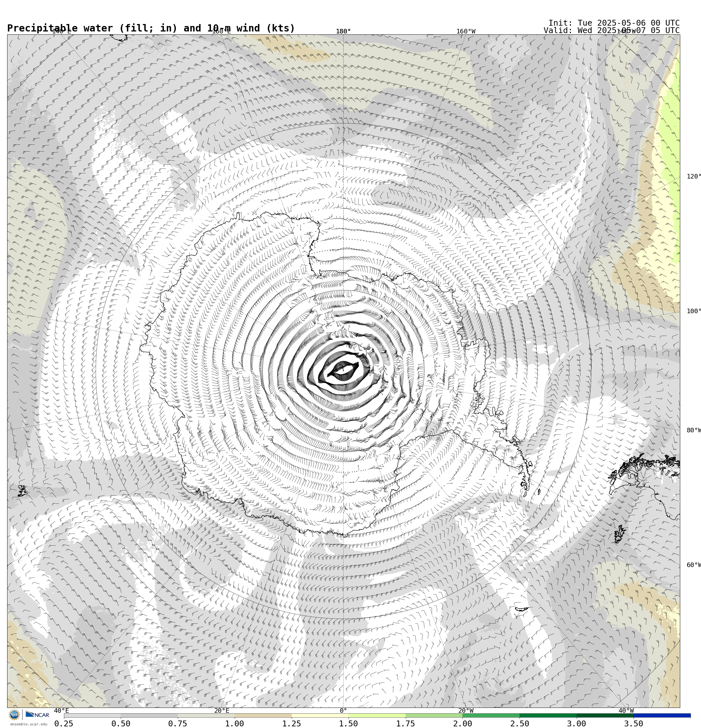Click the 1.25 colorbar tick label

(292, 723)
